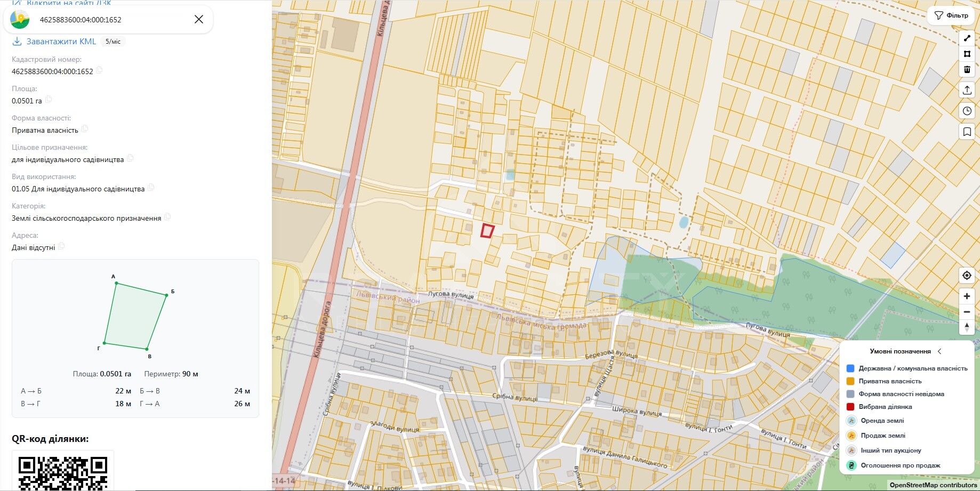Click the red selected parcel on map
Image resolution: width=980 pixels, height=491 pixels.
coord(487,231)
